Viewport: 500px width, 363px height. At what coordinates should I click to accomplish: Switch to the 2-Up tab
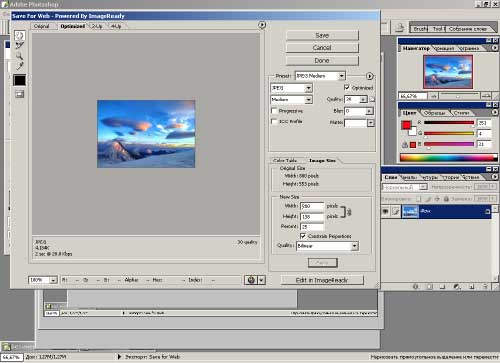click(x=97, y=26)
